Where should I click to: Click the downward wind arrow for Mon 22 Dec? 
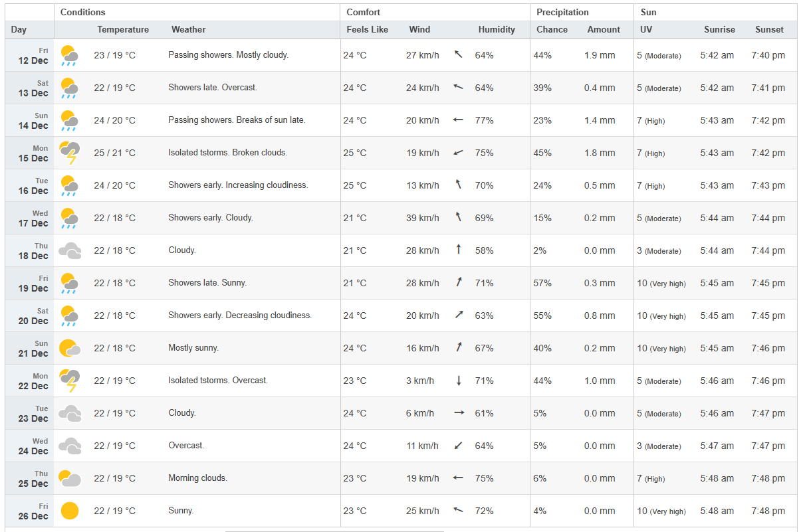point(458,381)
